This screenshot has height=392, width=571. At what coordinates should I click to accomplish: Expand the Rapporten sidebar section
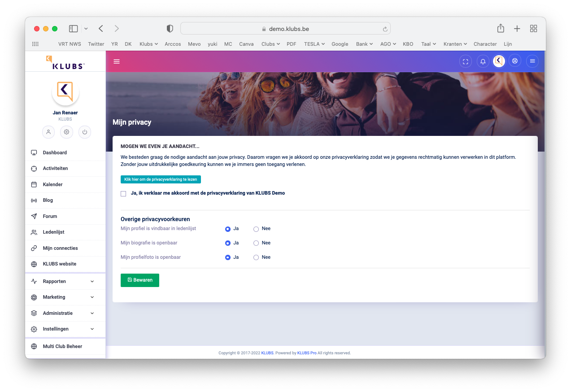62,282
